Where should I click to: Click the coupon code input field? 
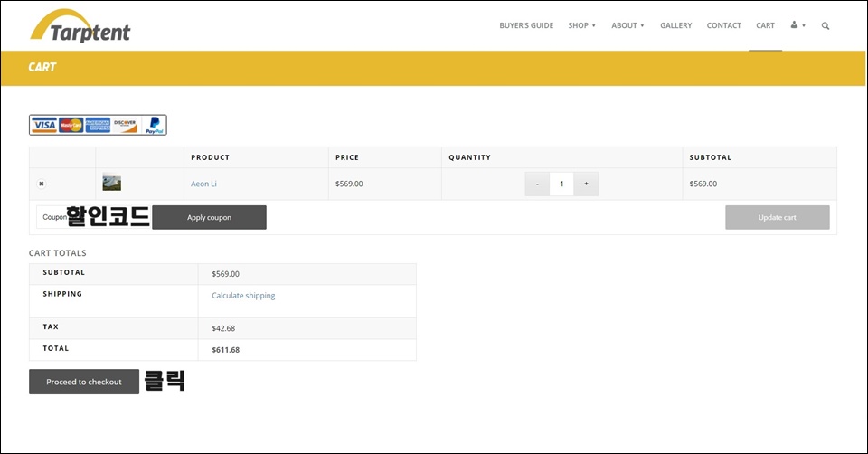click(x=93, y=217)
